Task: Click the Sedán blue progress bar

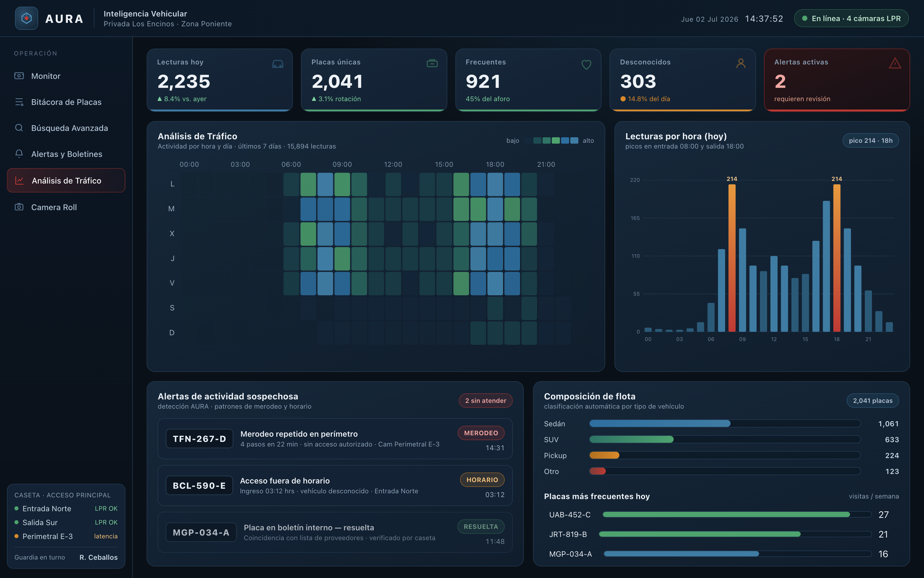Action: [660, 423]
